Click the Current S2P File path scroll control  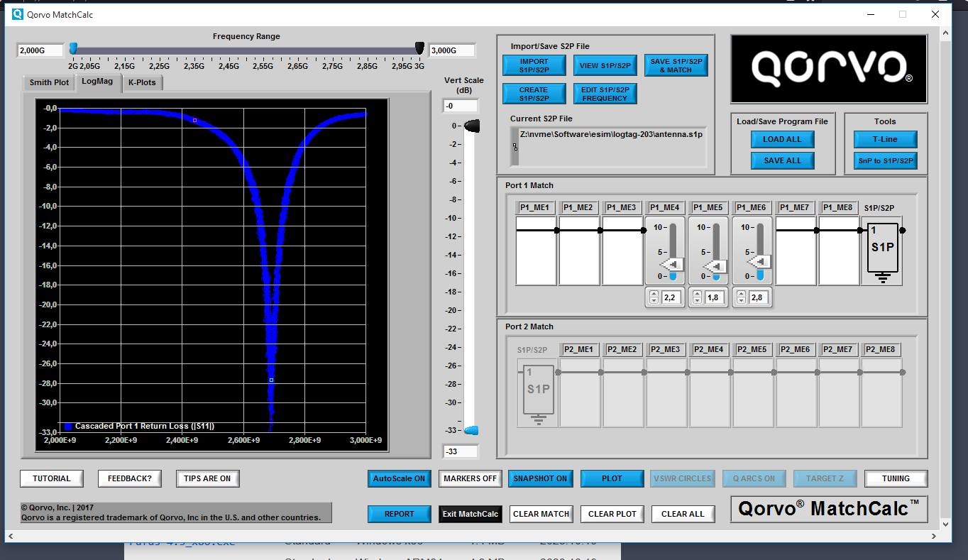click(x=515, y=147)
